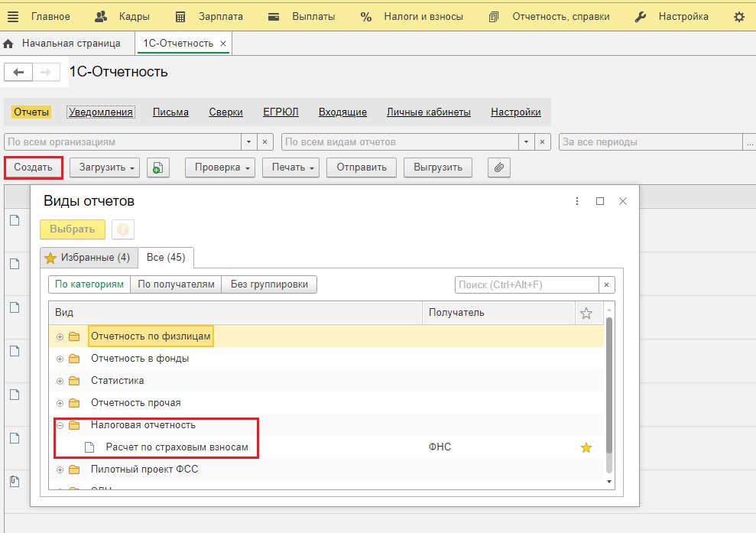Click the По всем видам отчетов field
Screen dimensions: 756x533
401,142
